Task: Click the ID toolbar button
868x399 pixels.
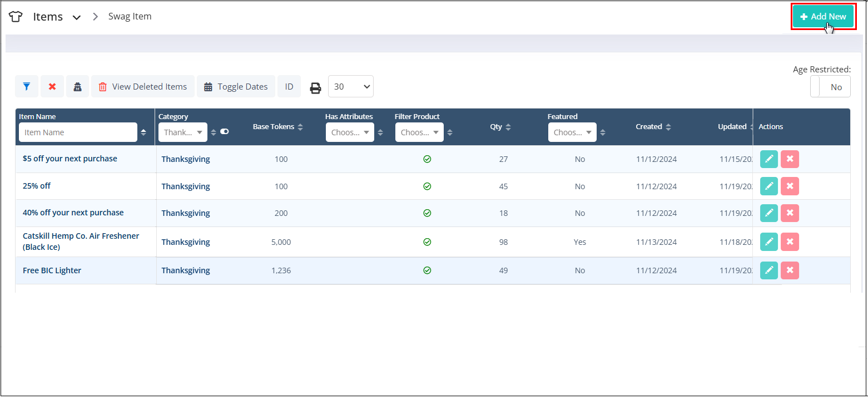Action: [289, 87]
